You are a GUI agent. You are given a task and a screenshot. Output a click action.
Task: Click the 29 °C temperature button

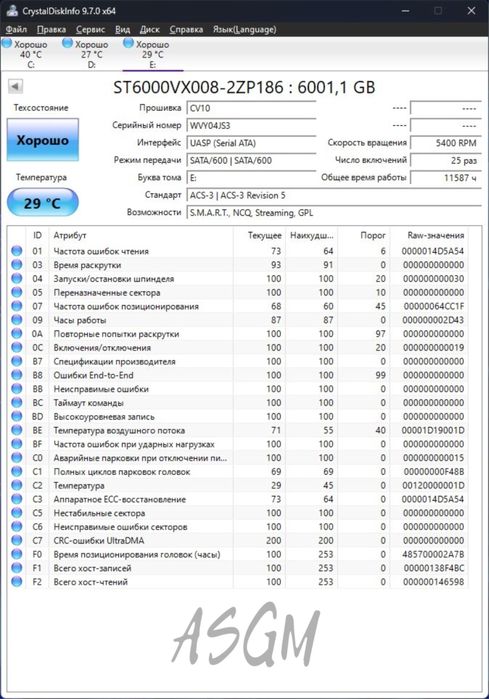(43, 203)
